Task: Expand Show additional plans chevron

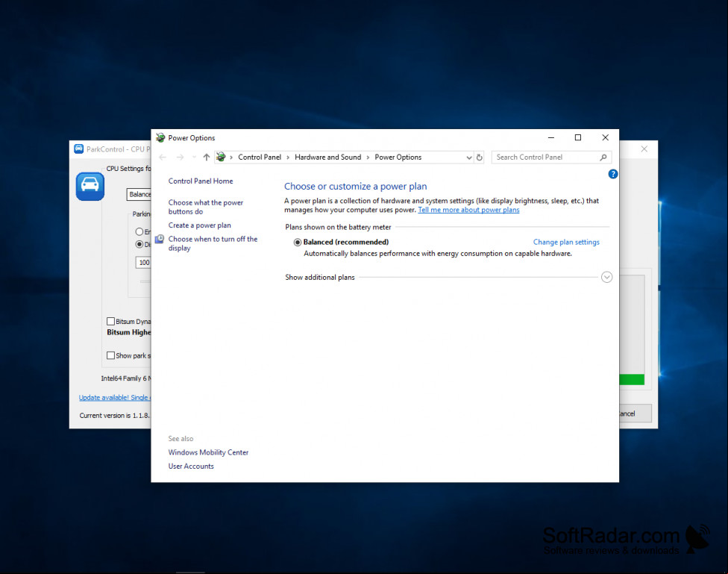Action: 606,277
